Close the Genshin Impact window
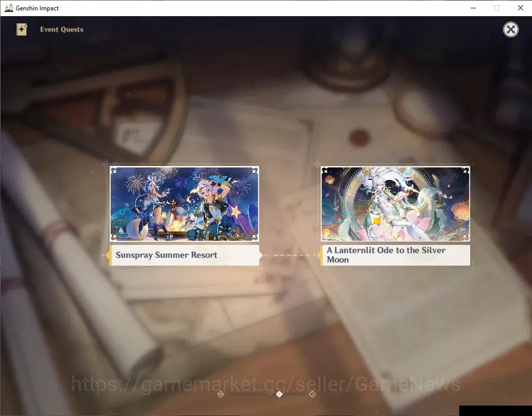The image size is (532, 416). click(521, 8)
